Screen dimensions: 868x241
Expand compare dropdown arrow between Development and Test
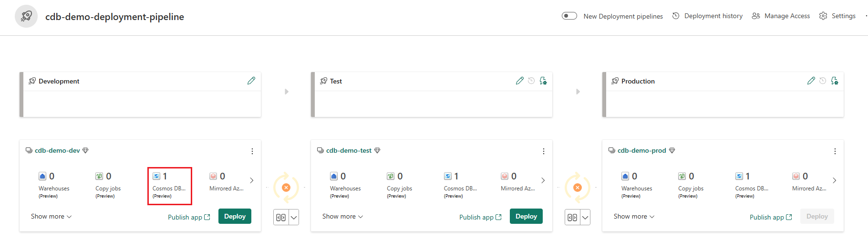[x=294, y=218]
